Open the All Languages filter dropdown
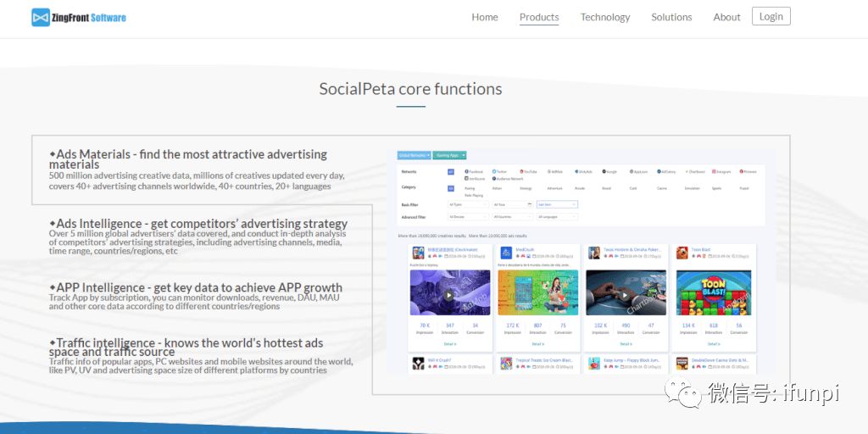The image size is (868, 434). (x=557, y=217)
